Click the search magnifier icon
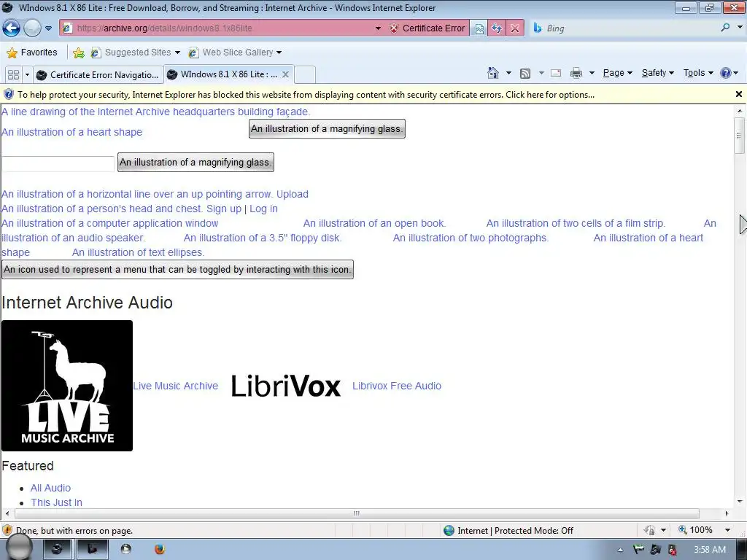The height and width of the screenshot is (560, 747). click(726, 28)
